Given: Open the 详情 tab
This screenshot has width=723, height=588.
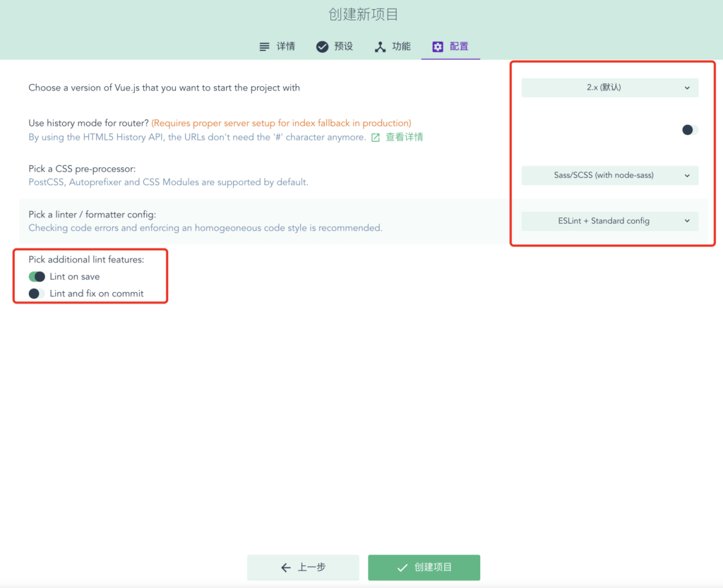Looking at the screenshot, I should tap(277, 47).
